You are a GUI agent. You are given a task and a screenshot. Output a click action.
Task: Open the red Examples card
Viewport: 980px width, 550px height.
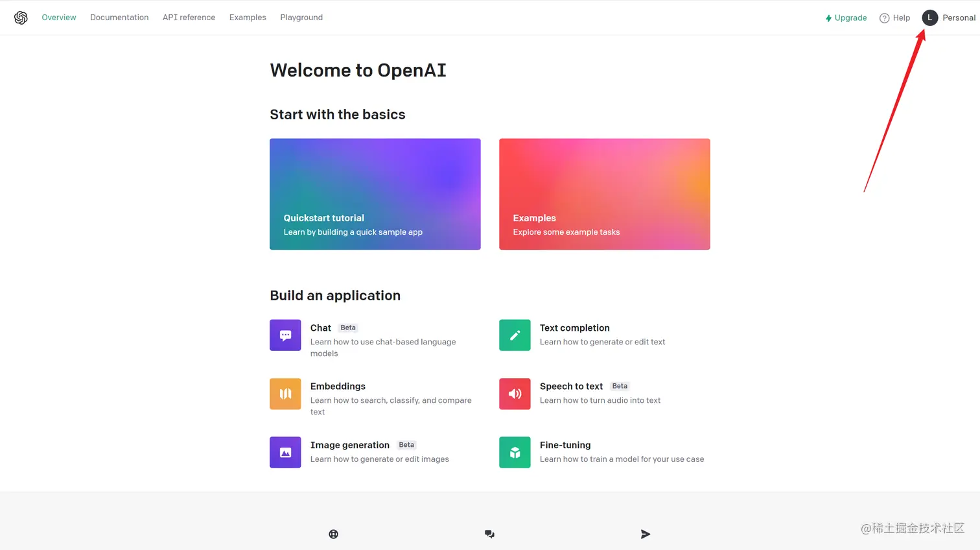point(605,194)
